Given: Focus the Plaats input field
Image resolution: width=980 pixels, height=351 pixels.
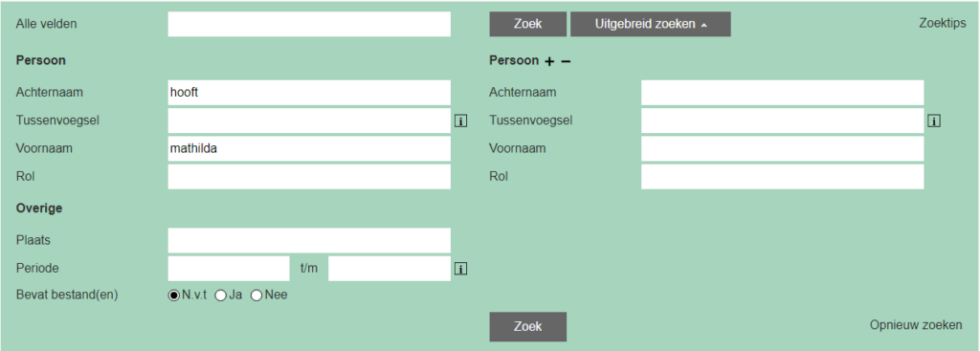Looking at the screenshot, I should 309,240.
